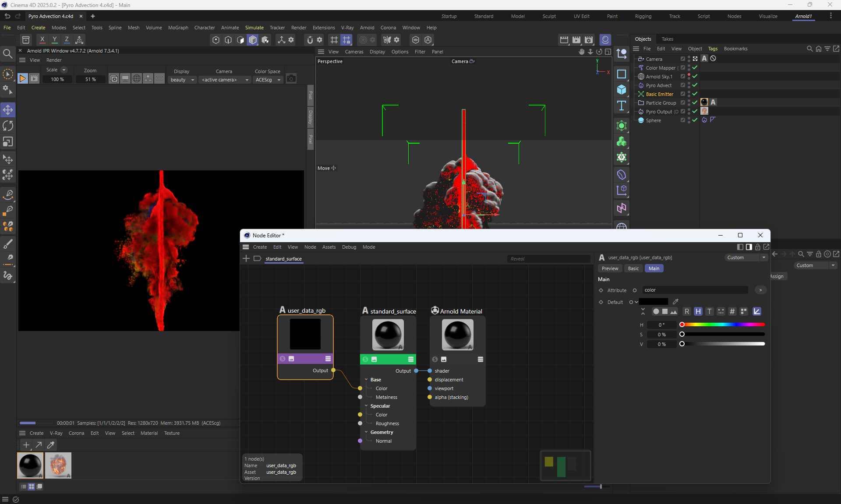
Task: Open the Display beauty dropdown
Action: 182,80
